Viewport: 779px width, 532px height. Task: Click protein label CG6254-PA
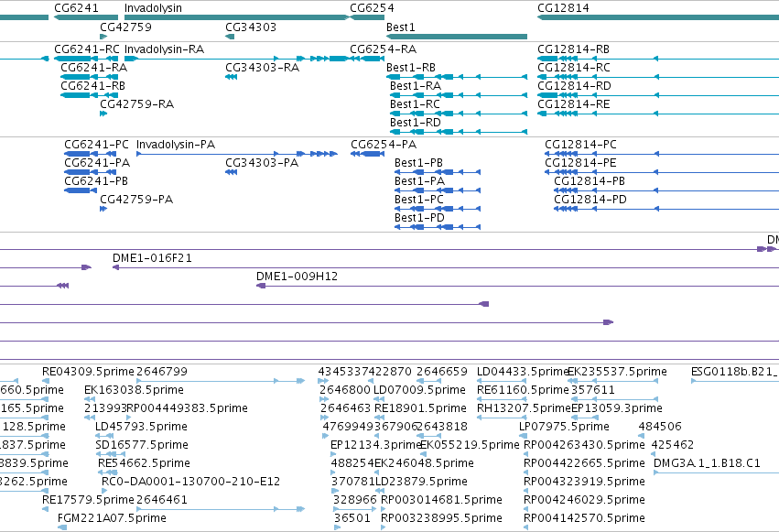click(384, 145)
